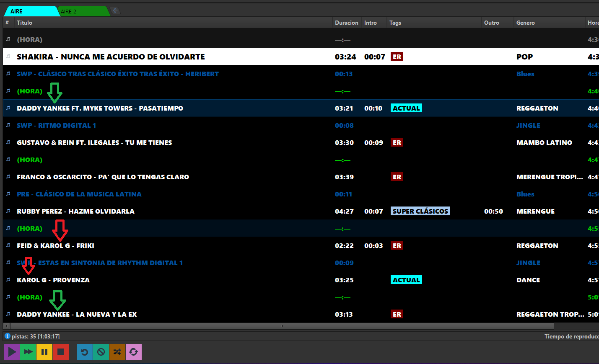Viewport: 599px width, 364px height.
Task: Click the ER tag on Tu Me Tienes row
Action: pos(397,142)
